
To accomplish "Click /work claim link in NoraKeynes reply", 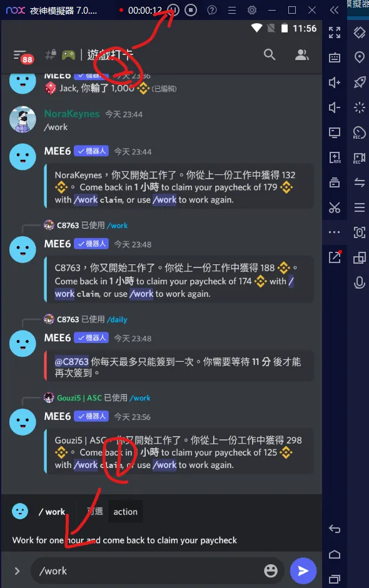I will 98,200.
